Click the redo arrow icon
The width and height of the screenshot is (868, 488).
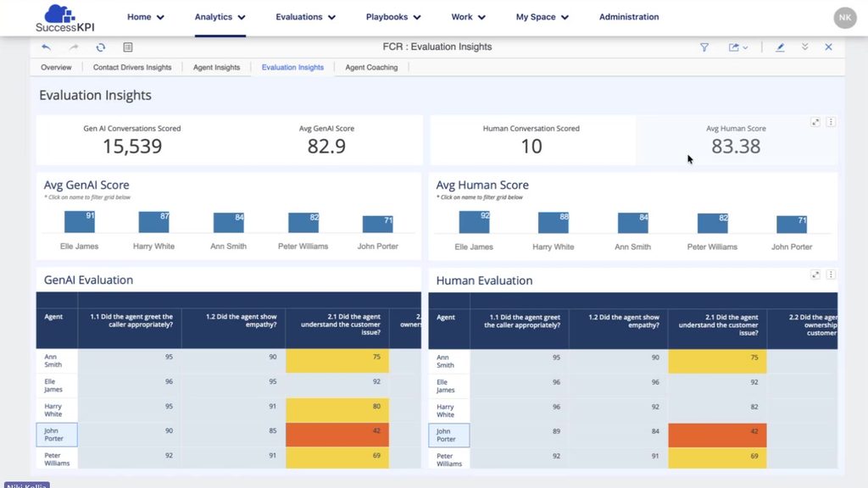pos(74,47)
